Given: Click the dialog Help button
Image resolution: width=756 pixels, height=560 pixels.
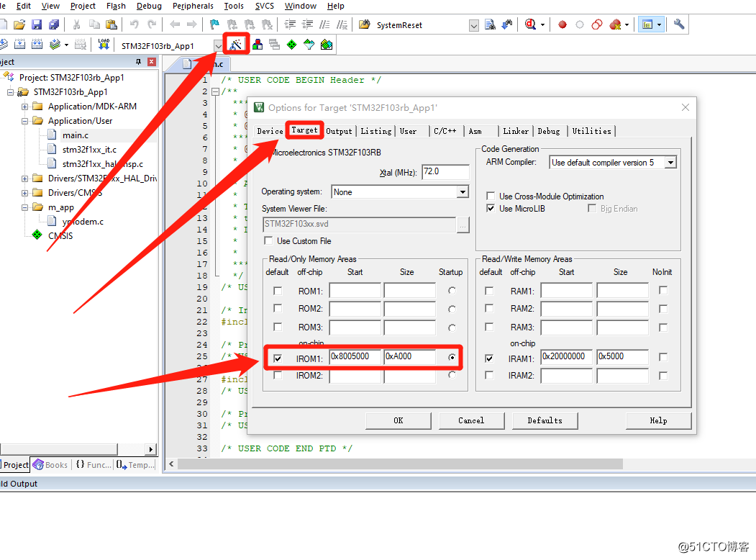Looking at the screenshot, I should (x=659, y=420).
